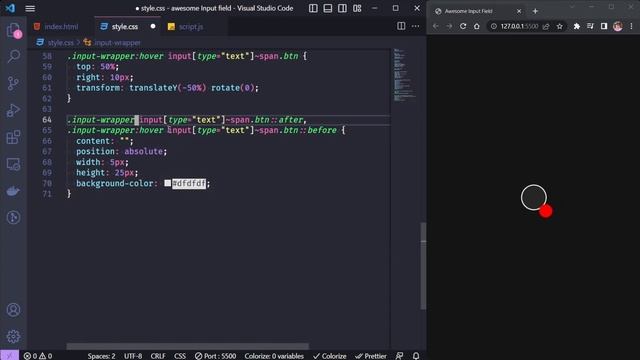640x360 pixels.
Task: Open the feedback icon in status bar
Action: [400, 356]
